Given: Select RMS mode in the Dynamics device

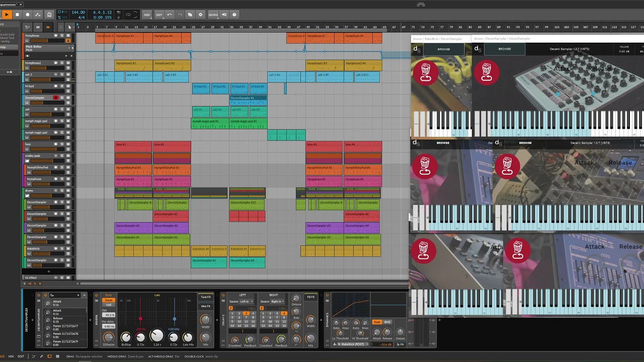Looking at the screenshot, I should click(387, 322).
